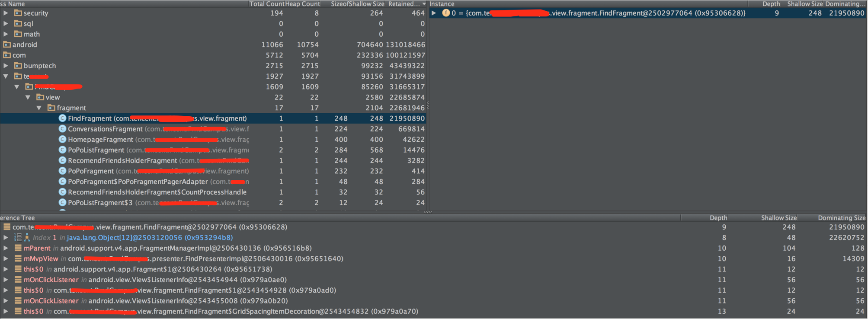This screenshot has width=868, height=319.
Task: Select the bumptech package name
Action: (x=40, y=66)
